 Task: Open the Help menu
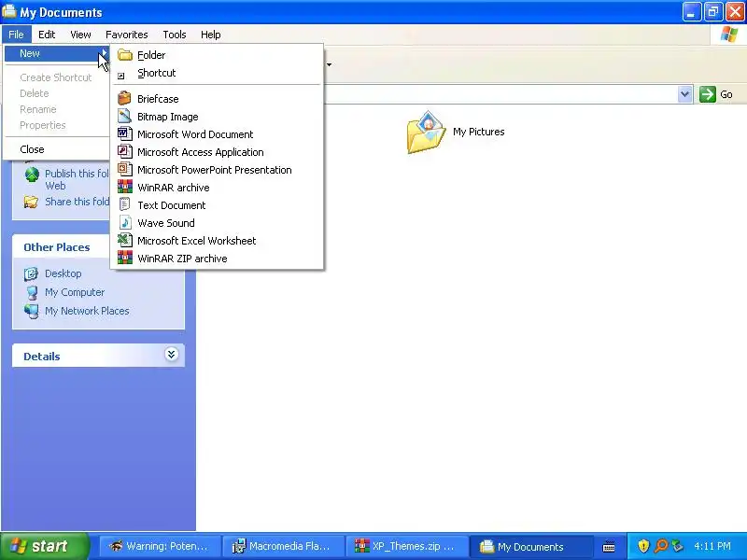211,35
